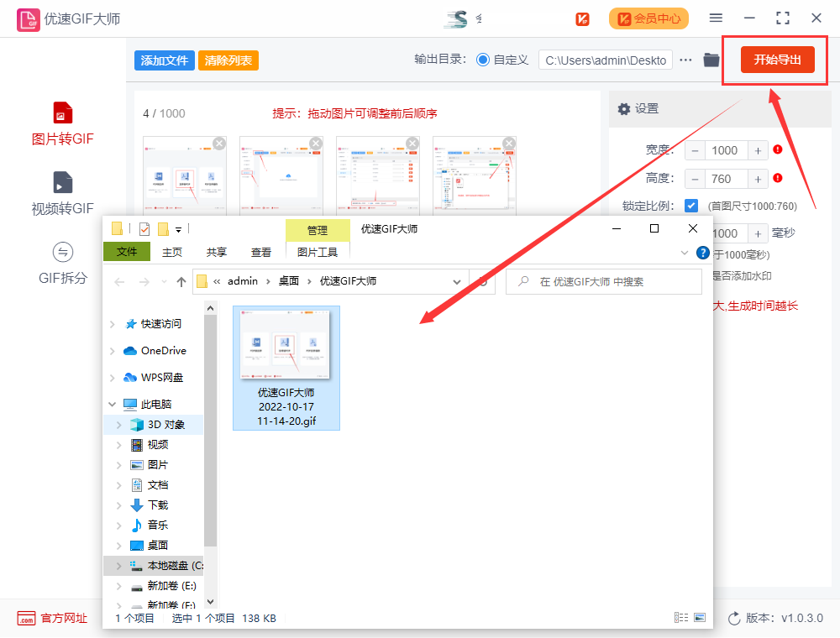Image resolution: width=840 pixels, height=638 pixels.
Task: Open the VIP badge icon in title bar
Action: [x=582, y=19]
